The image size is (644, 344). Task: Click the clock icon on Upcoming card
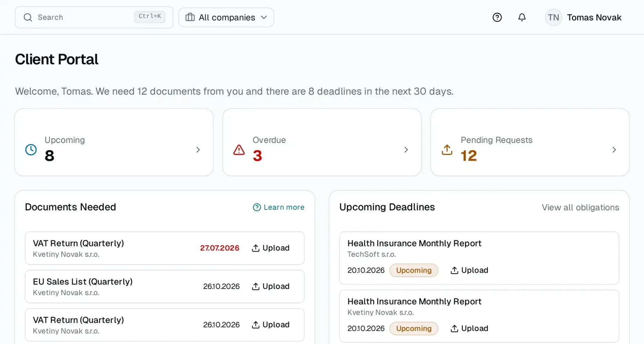click(x=31, y=150)
